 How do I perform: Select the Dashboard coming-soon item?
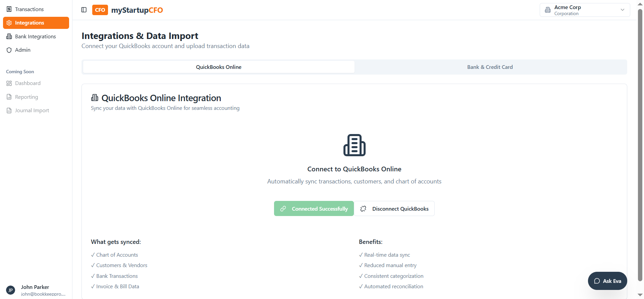(x=36, y=83)
